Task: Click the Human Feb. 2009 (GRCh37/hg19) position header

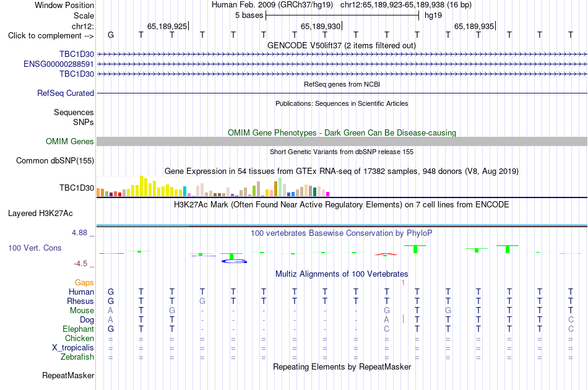Action: (272, 5)
